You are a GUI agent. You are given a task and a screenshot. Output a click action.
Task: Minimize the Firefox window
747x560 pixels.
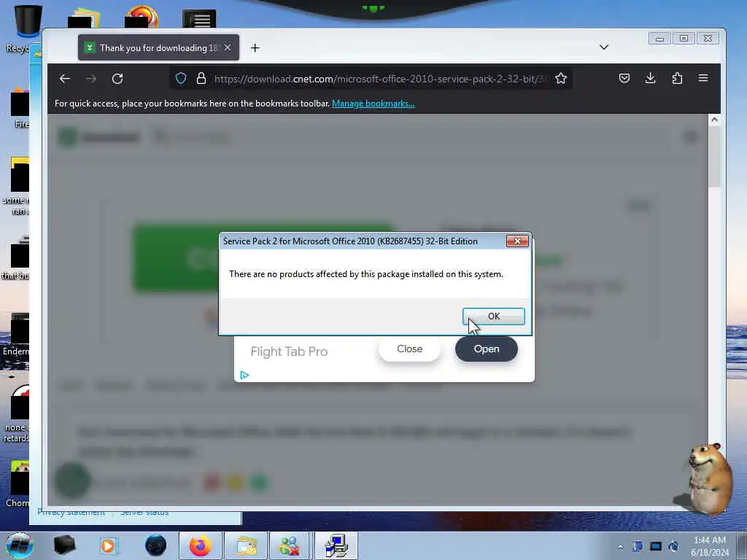(x=659, y=39)
